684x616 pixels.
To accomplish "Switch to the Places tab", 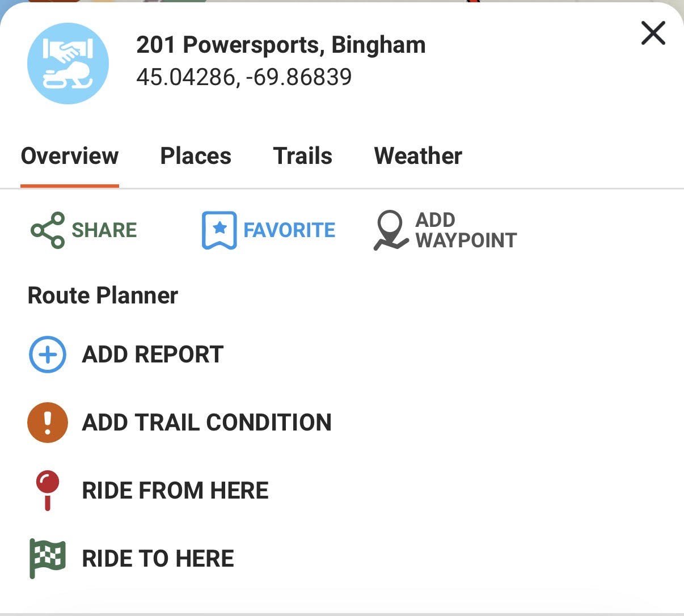I will pos(195,155).
